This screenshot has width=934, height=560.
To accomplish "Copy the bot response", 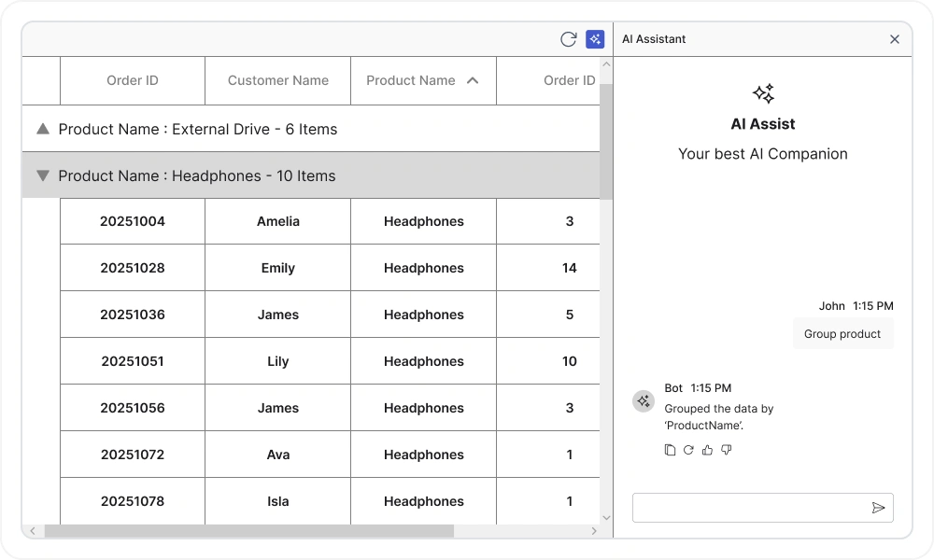I will coord(670,450).
